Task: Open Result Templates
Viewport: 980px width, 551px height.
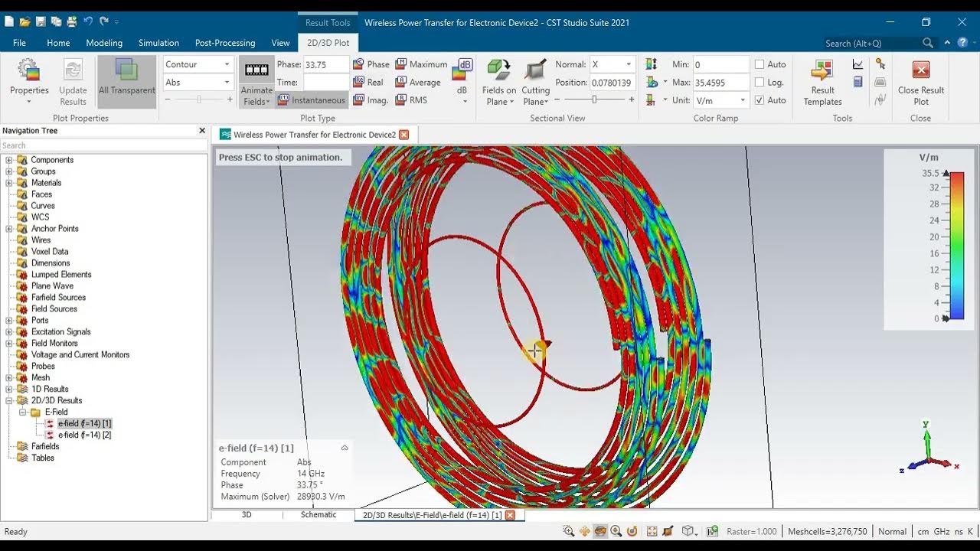Action: 822,82
